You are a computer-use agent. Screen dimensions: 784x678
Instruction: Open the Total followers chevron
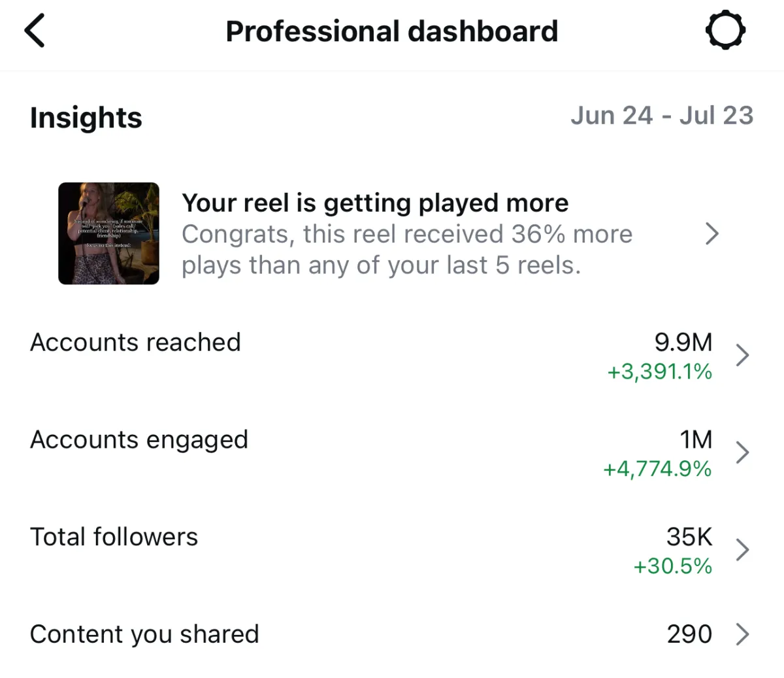[x=742, y=550]
